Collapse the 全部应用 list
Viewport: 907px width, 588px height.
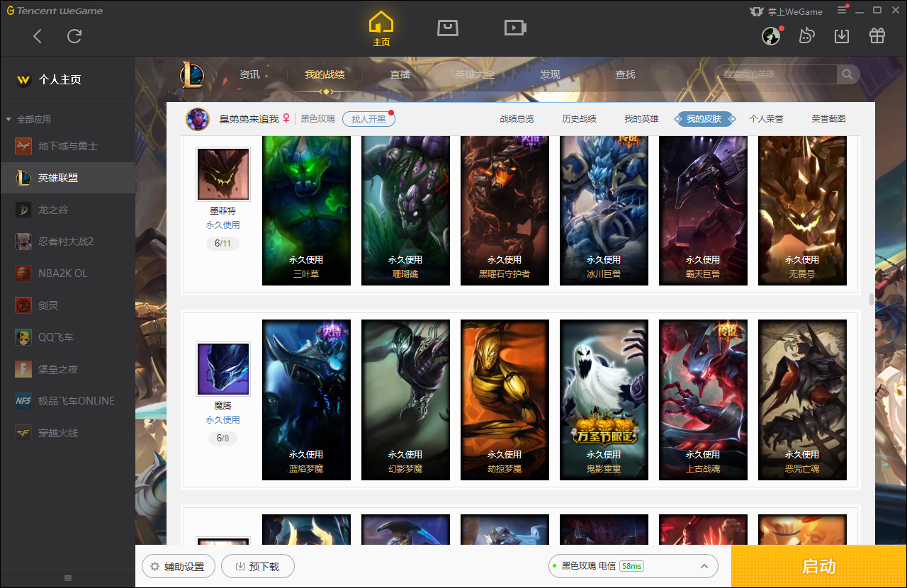[x=9, y=120]
